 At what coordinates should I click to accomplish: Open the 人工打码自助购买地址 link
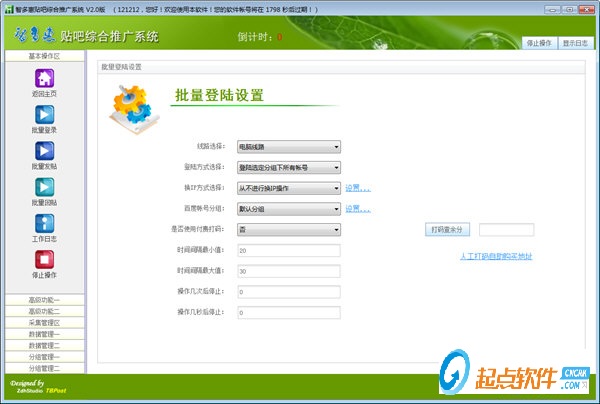click(496, 256)
